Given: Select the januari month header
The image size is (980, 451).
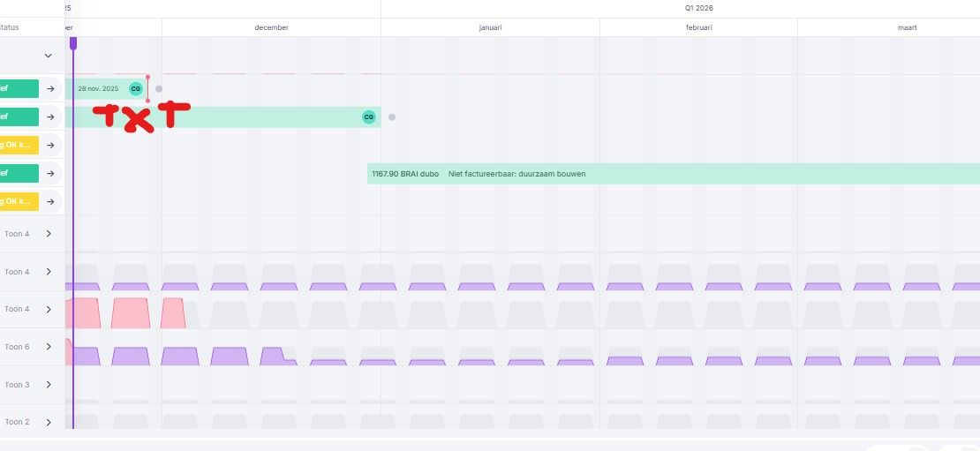Looking at the screenshot, I should tap(490, 27).
